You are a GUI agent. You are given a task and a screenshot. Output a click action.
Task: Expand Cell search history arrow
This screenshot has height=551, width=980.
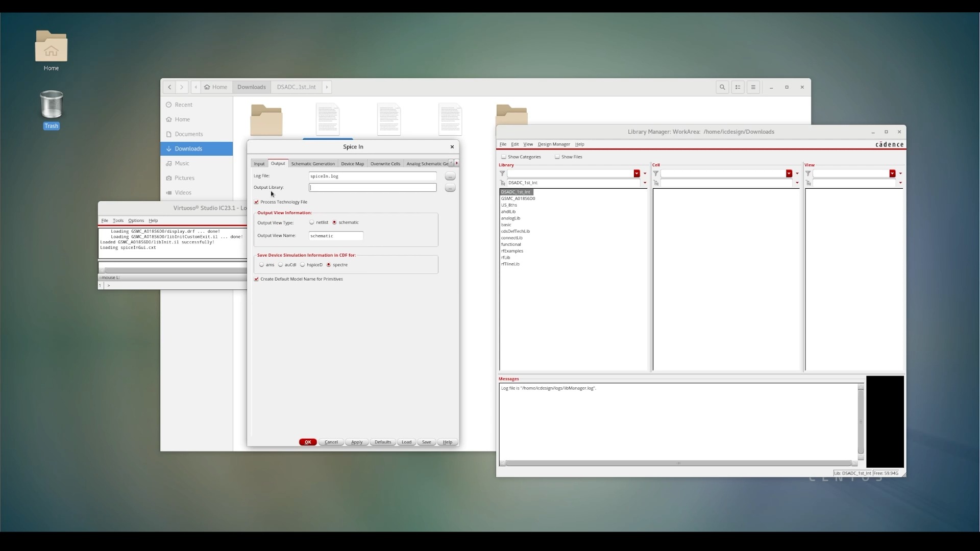click(797, 183)
